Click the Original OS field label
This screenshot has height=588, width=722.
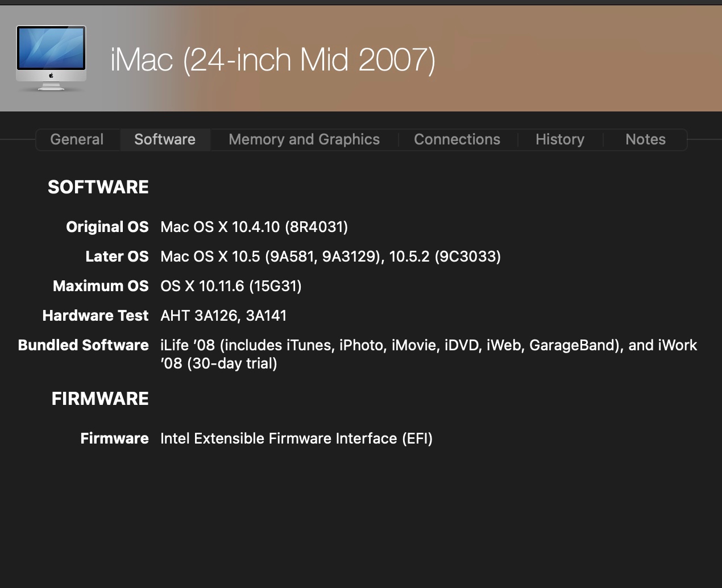[107, 227]
